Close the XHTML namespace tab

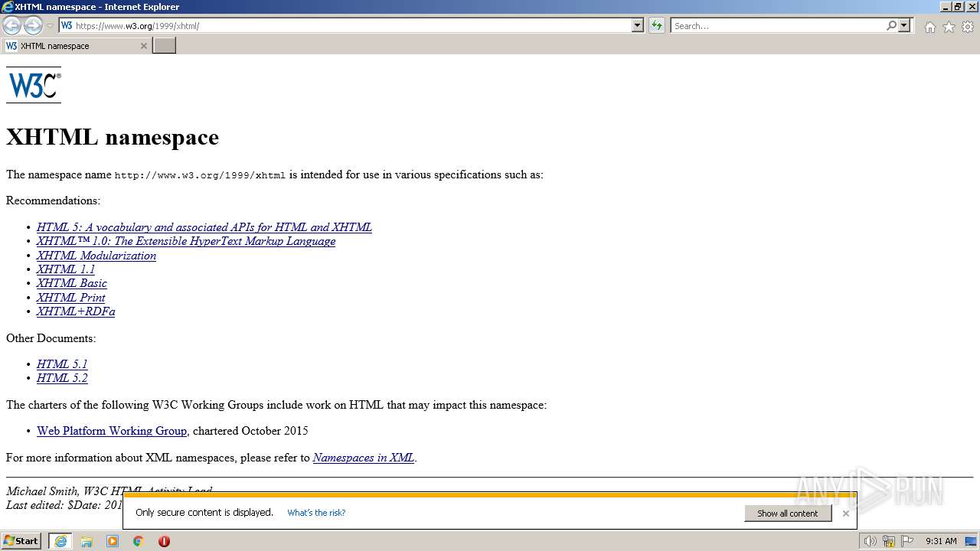tap(143, 46)
